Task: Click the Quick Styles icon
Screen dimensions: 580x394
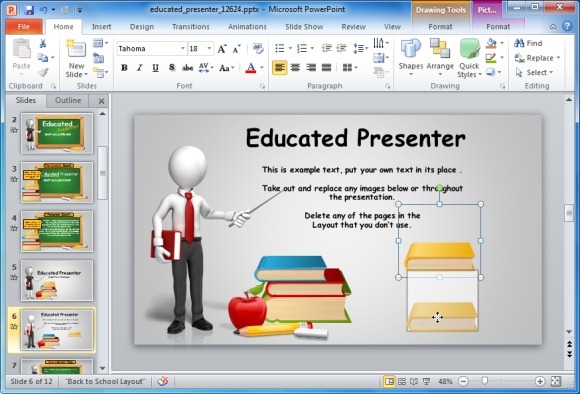Action: (x=469, y=49)
